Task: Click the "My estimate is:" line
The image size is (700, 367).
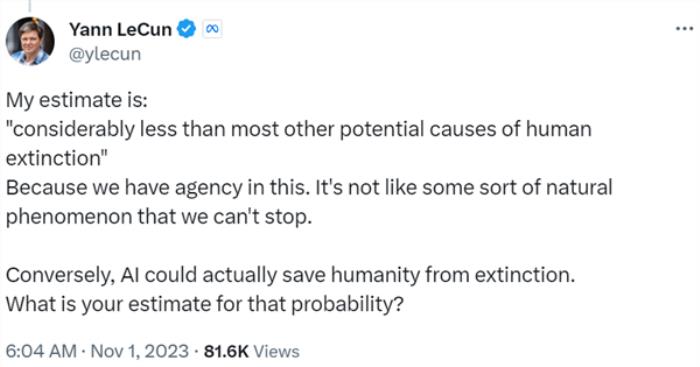Action: (76, 100)
